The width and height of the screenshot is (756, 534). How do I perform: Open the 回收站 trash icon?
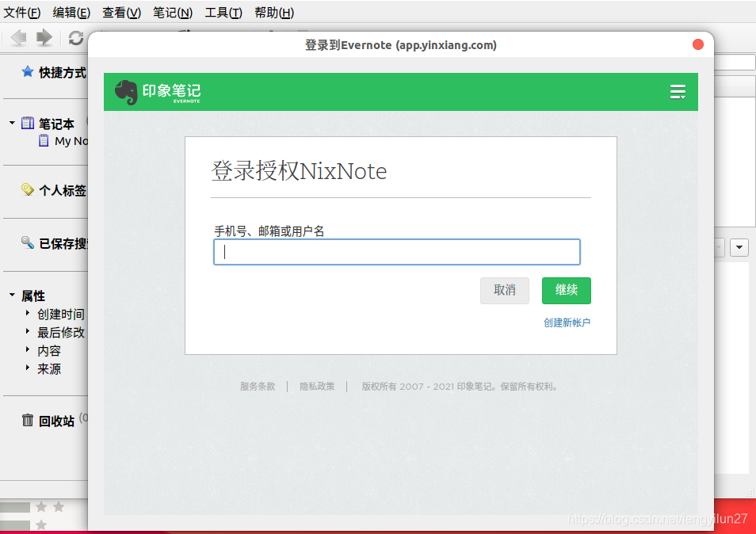(x=28, y=421)
